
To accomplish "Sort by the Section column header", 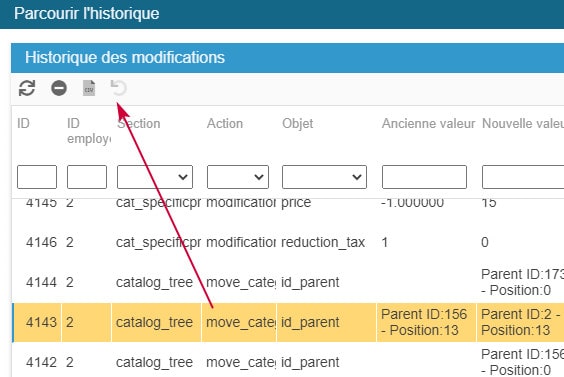I will (x=139, y=123).
